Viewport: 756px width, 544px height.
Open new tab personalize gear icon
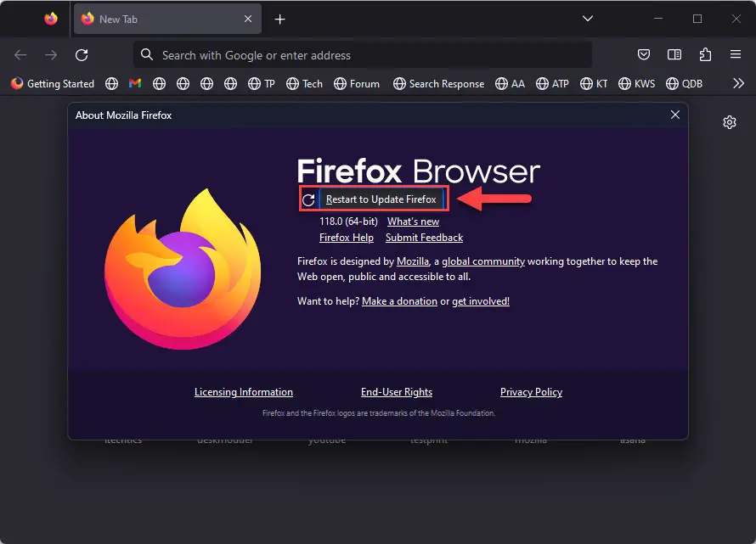pyautogui.click(x=730, y=122)
